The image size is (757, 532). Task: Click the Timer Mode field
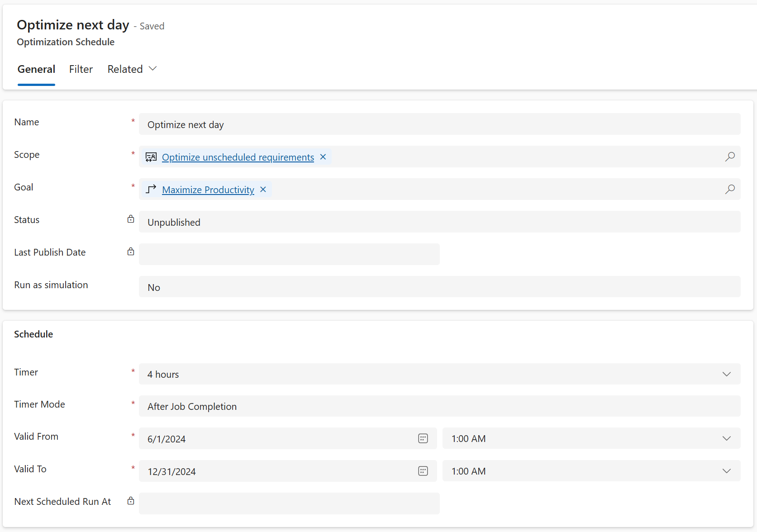[439, 406]
